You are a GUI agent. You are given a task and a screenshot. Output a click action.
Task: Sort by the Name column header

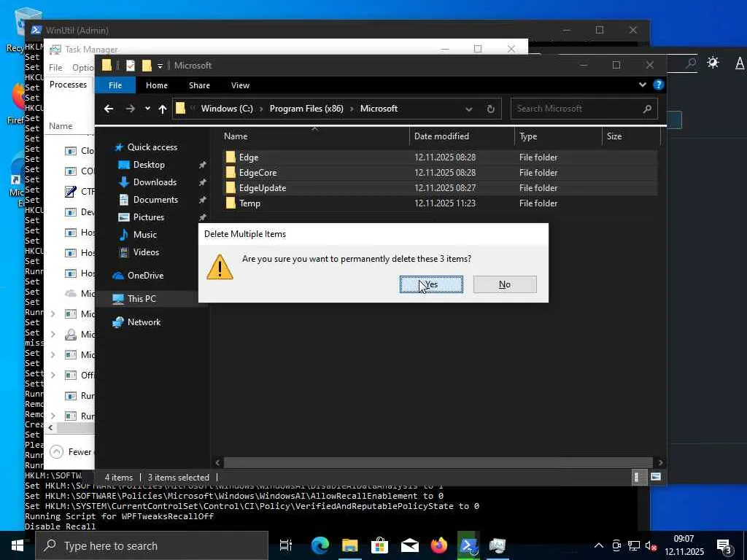click(x=314, y=136)
